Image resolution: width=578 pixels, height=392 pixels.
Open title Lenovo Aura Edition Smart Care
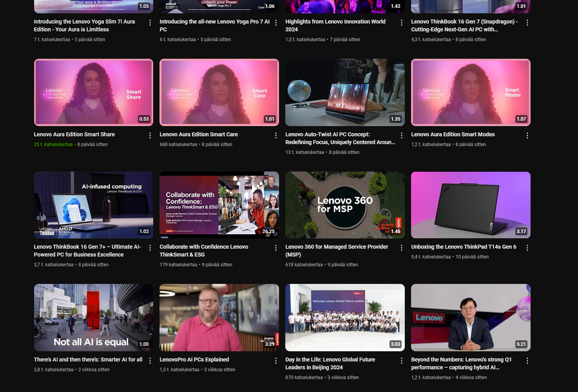click(199, 134)
